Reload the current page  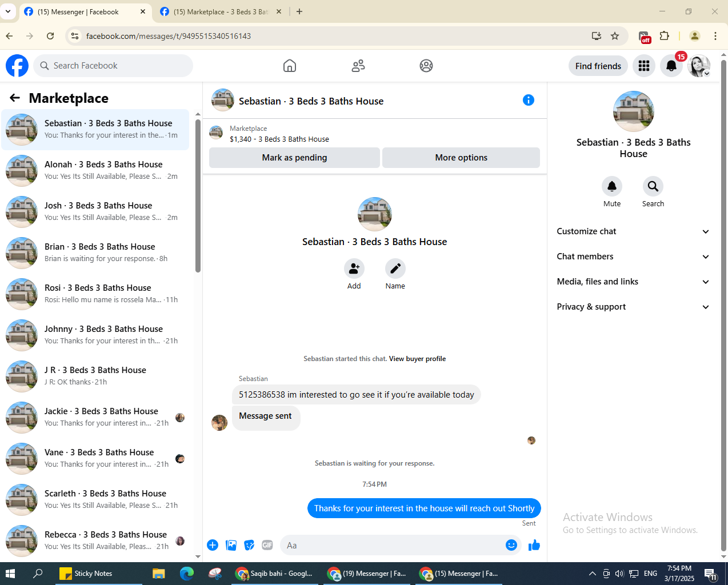[50, 36]
